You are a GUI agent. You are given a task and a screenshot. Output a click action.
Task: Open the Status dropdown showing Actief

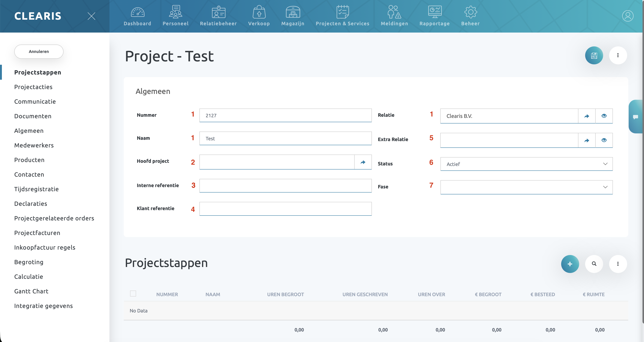pyautogui.click(x=605, y=164)
